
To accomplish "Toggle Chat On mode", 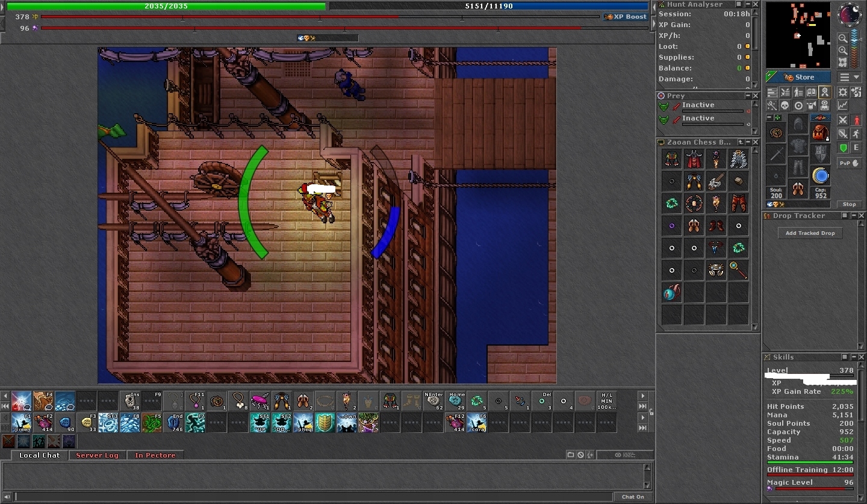I will pyautogui.click(x=633, y=497).
